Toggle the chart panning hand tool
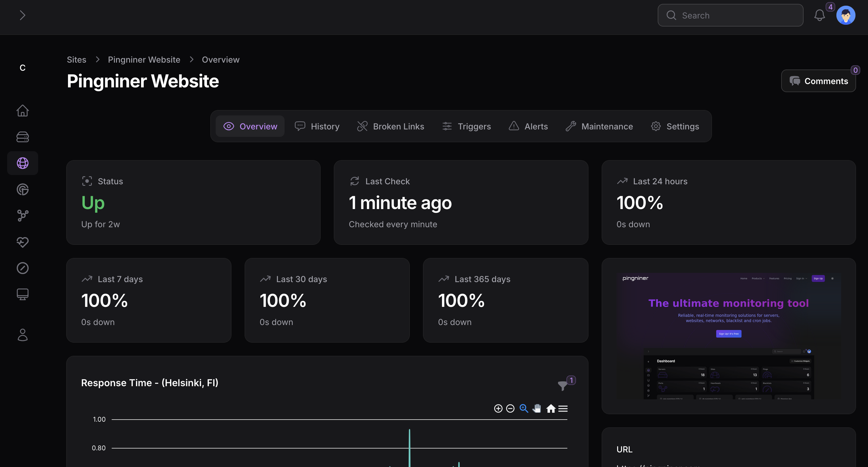Viewport: 868px width, 467px height. [537, 409]
